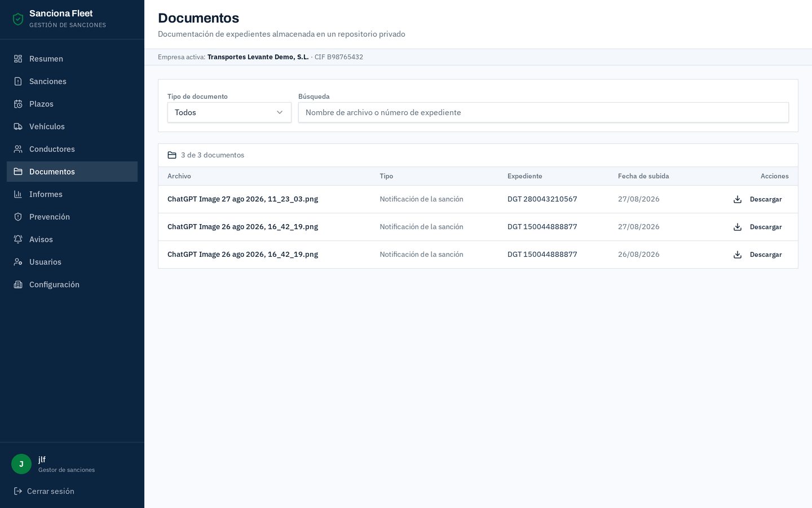Click Descargar for the 11_23_03.png file

pos(757,199)
